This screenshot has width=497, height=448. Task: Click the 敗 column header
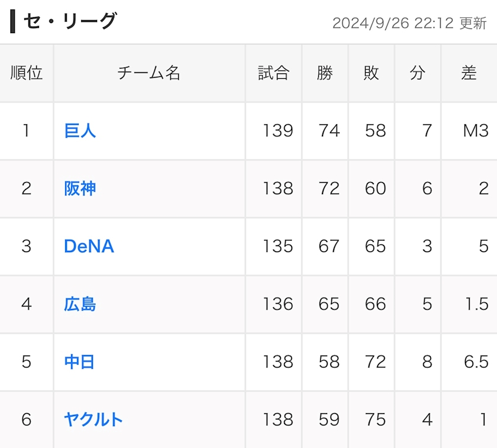[x=371, y=73]
